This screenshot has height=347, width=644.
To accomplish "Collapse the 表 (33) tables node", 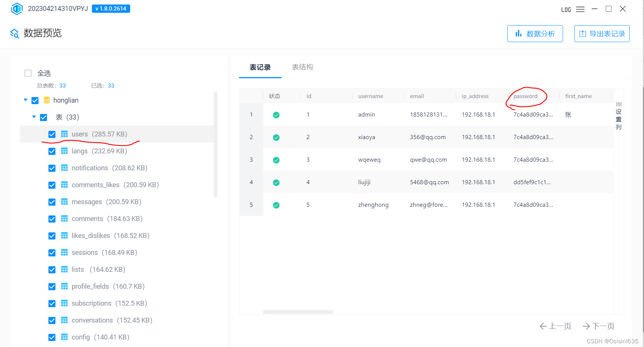I will pos(34,117).
